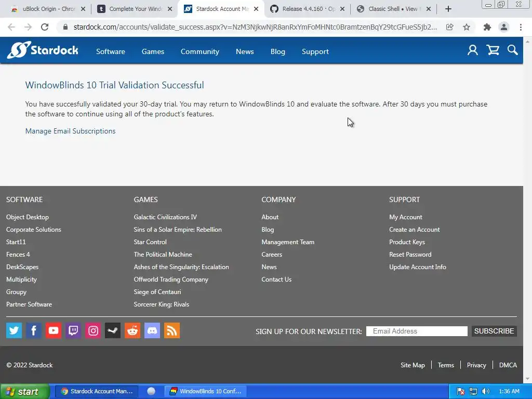Open Stardock's Instagram icon
This screenshot has height=399, width=532.
tap(93, 330)
